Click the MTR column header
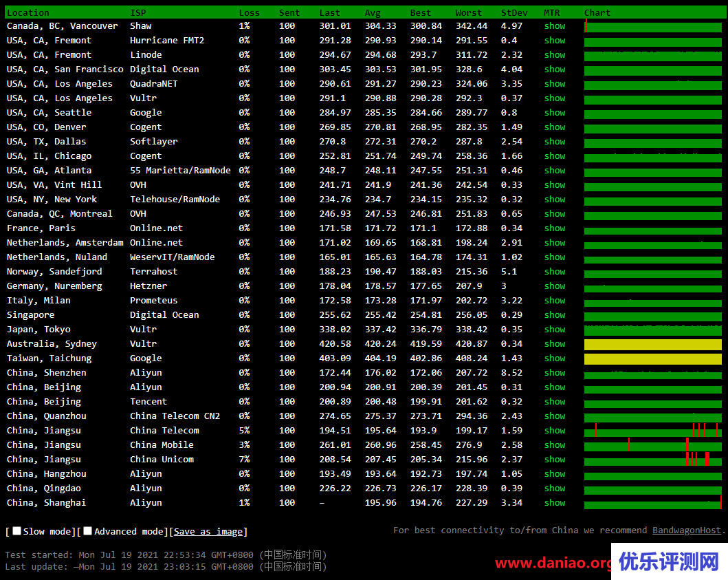This screenshot has height=580, width=728. coord(552,12)
